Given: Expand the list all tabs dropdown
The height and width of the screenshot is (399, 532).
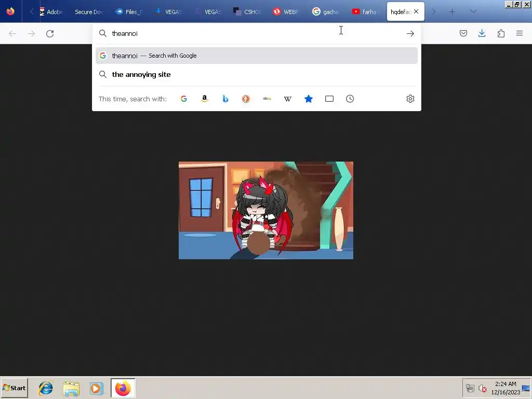Looking at the screenshot, I should click(473, 12).
